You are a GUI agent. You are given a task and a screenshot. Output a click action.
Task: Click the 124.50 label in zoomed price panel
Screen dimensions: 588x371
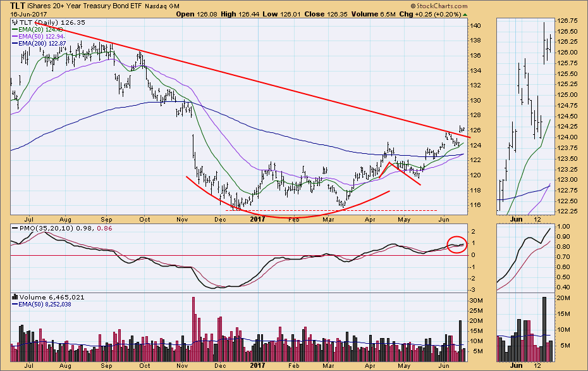[x=567, y=116]
